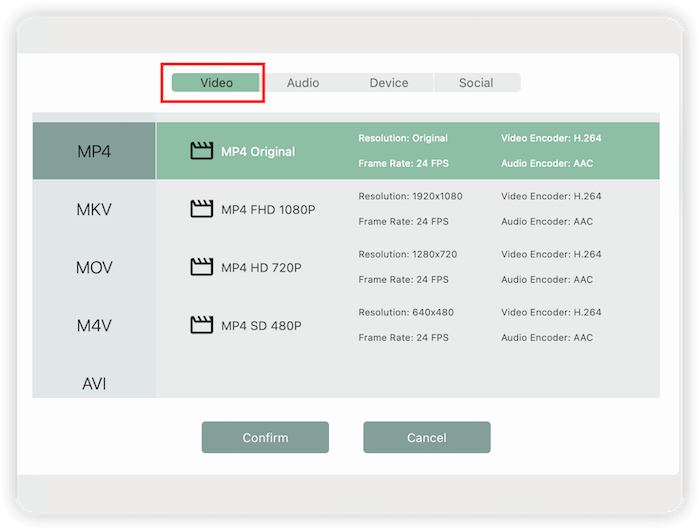Open the Audio tab
This screenshot has height=530, width=700.
[x=303, y=83]
